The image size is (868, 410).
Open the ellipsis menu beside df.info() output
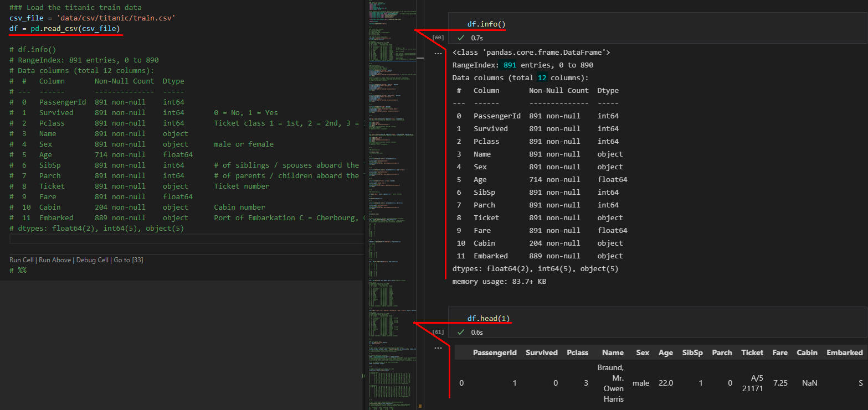click(x=438, y=53)
